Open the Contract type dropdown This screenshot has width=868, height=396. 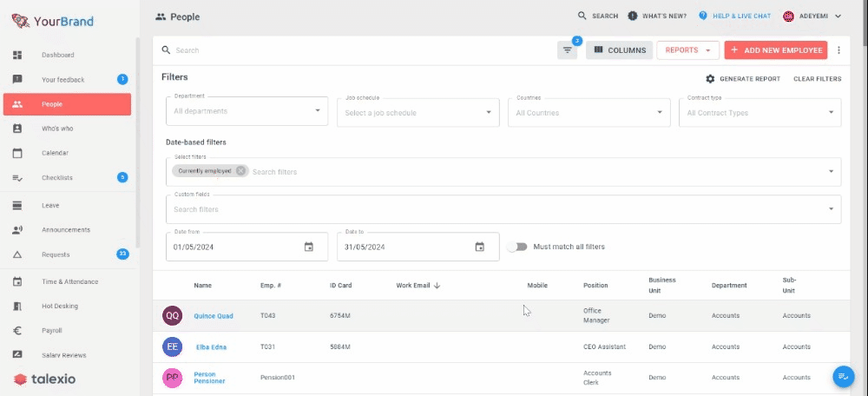(x=760, y=112)
